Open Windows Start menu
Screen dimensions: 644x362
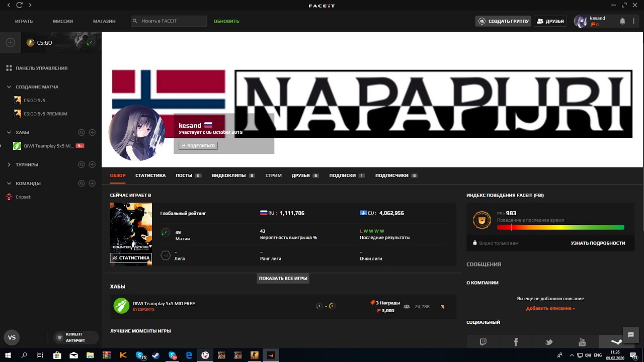point(8,355)
